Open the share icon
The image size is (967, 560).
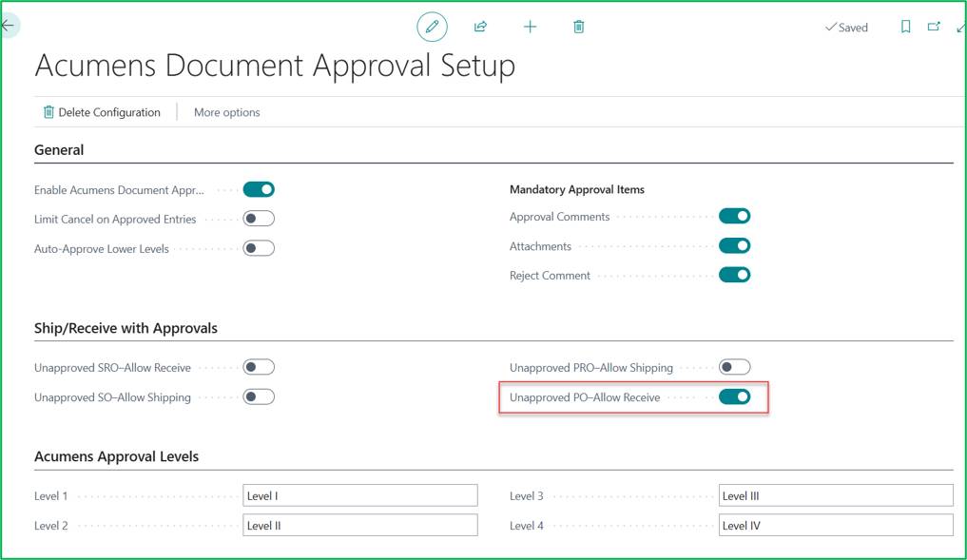[x=480, y=27]
